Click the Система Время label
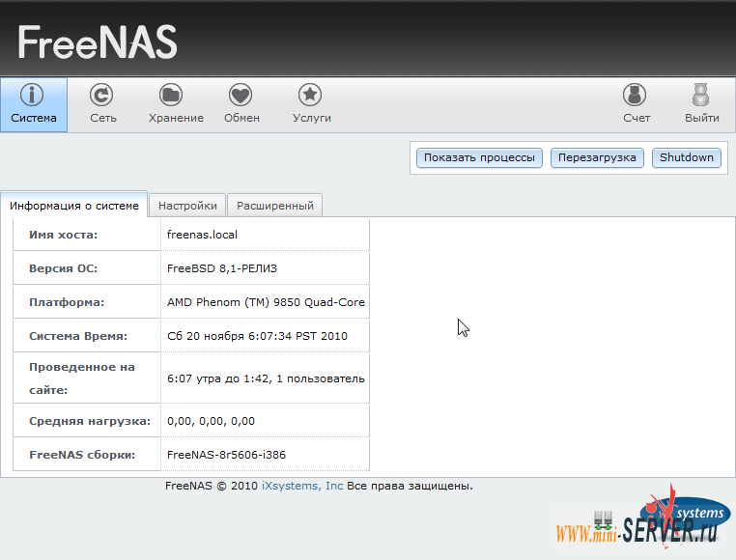Viewport: 736px width, 560px height. coord(78,336)
